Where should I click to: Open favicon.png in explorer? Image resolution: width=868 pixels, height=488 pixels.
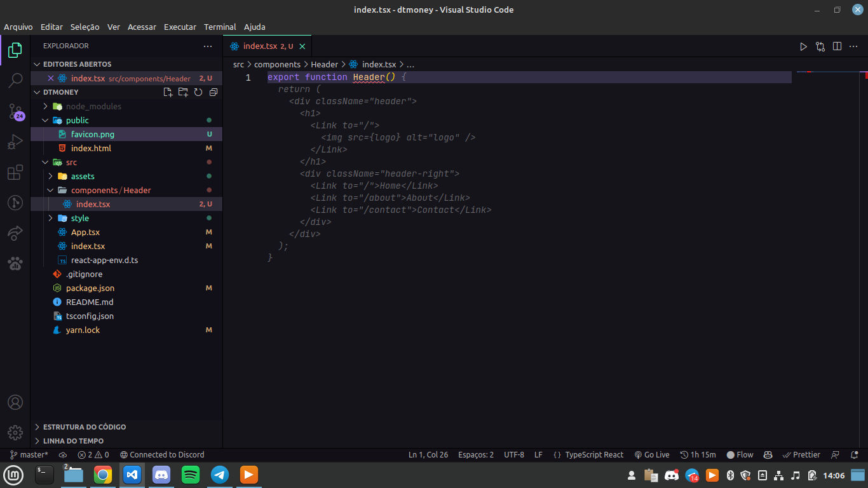[126, 134]
